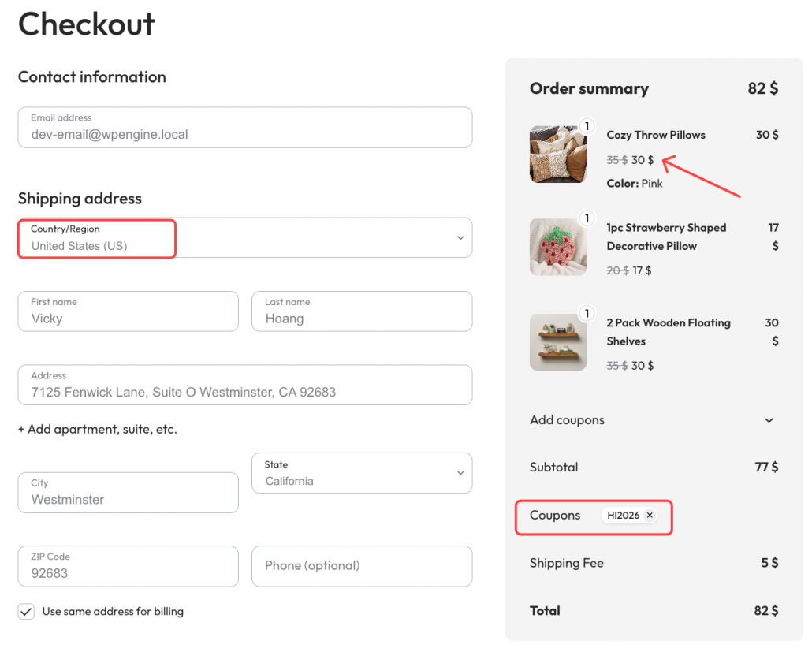The height and width of the screenshot is (652, 812).
Task: Click the Email address input field
Action: pyautogui.click(x=244, y=127)
